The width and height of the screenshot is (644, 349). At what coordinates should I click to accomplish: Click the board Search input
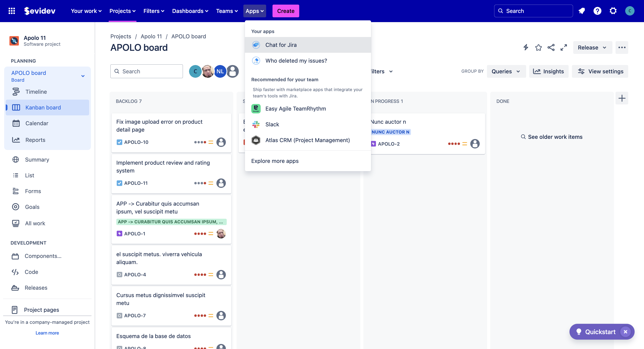click(x=147, y=71)
